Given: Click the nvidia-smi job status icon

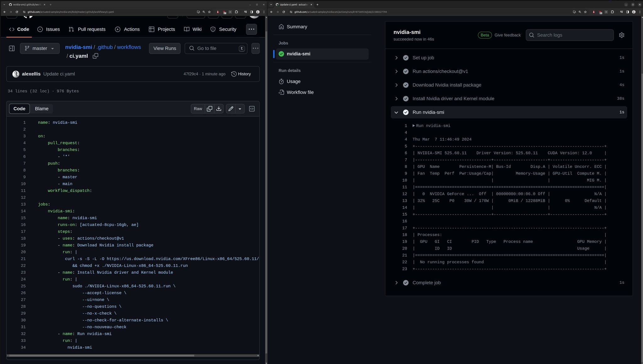Looking at the screenshot, I should pos(281,53).
